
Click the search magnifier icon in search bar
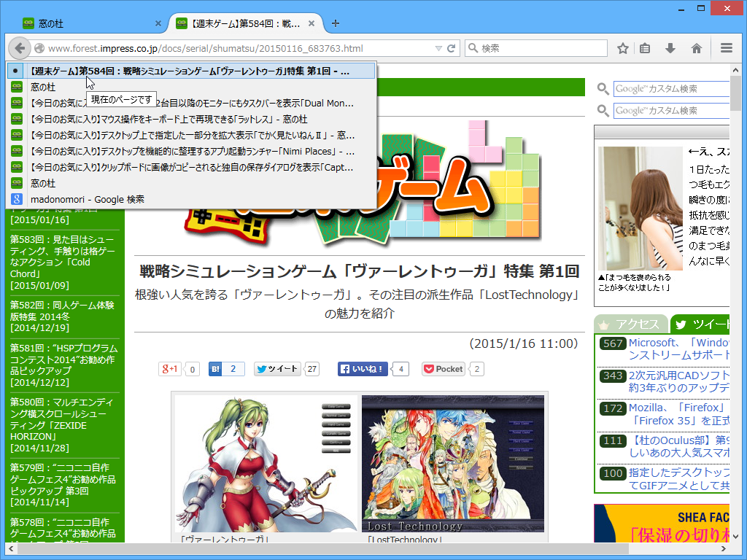[x=473, y=48]
